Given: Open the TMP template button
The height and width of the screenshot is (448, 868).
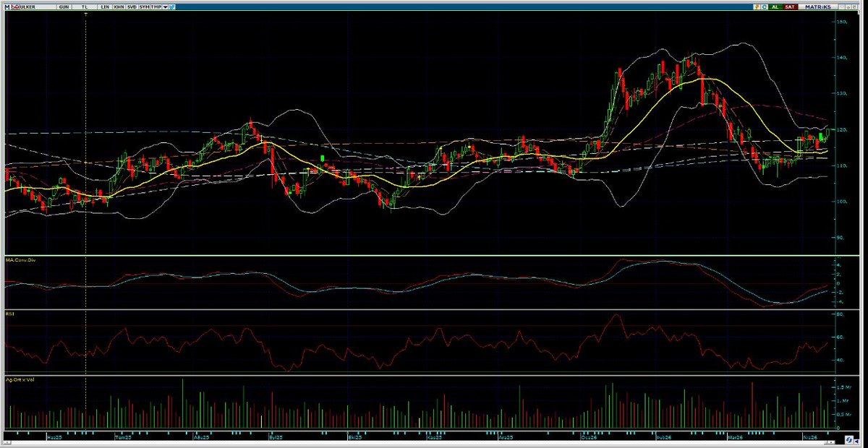Looking at the screenshot, I should click(x=156, y=7).
